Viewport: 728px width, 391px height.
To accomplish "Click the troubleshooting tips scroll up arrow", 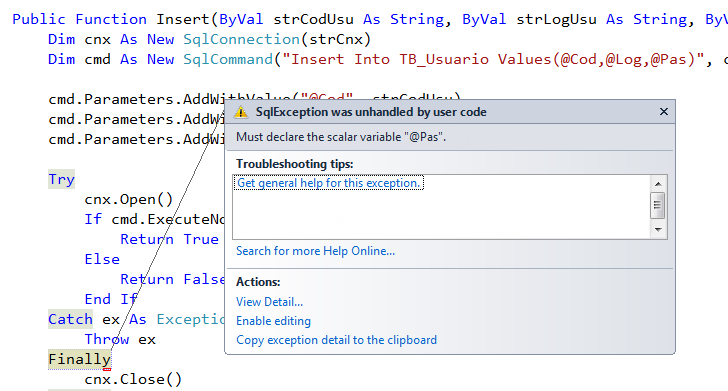I will click(x=658, y=184).
